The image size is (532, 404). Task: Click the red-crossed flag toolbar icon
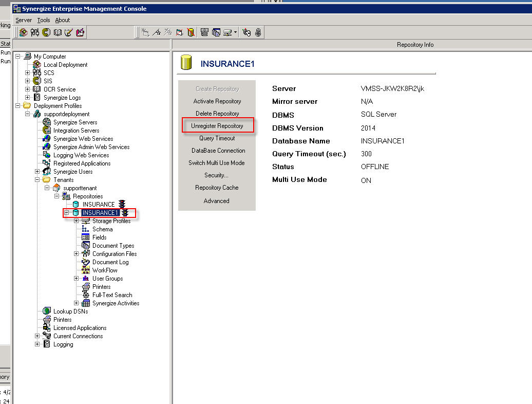[x=180, y=32]
